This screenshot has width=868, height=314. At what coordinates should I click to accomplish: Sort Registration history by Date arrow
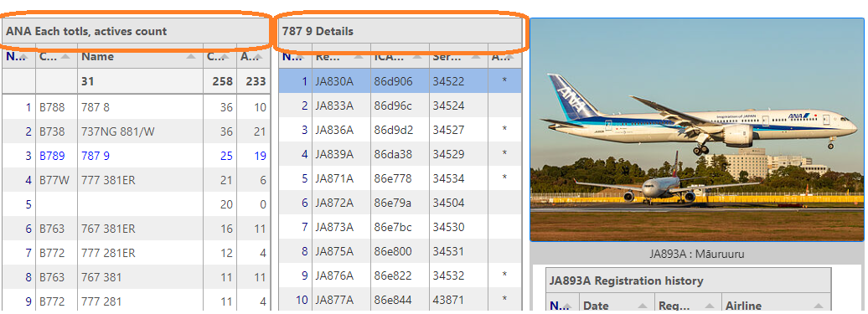642,306
